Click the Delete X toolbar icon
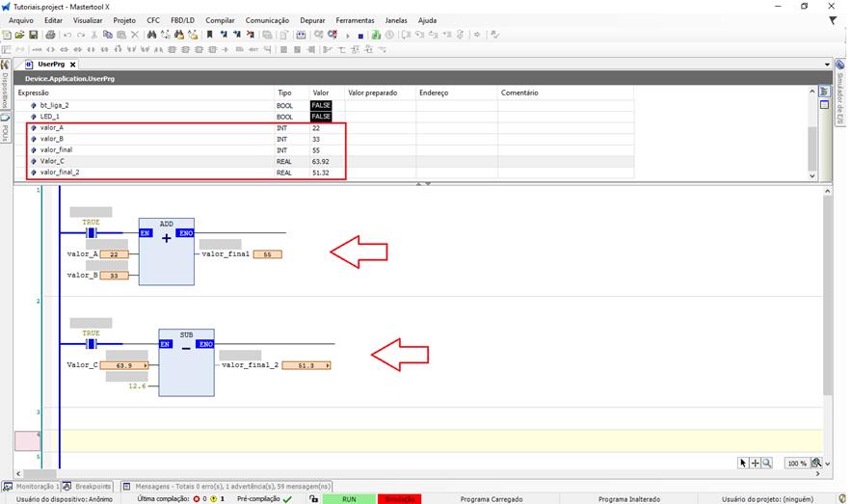 click(x=135, y=35)
